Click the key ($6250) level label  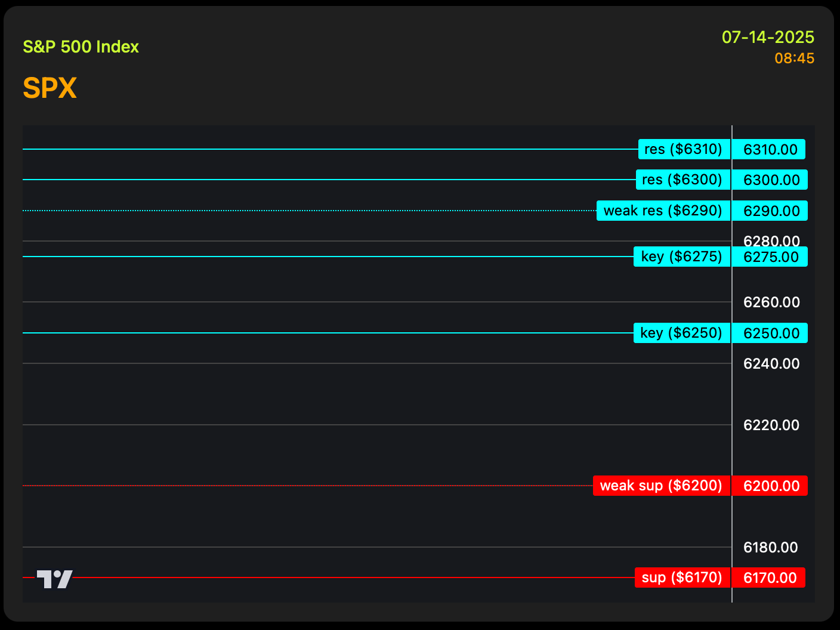[682, 333]
